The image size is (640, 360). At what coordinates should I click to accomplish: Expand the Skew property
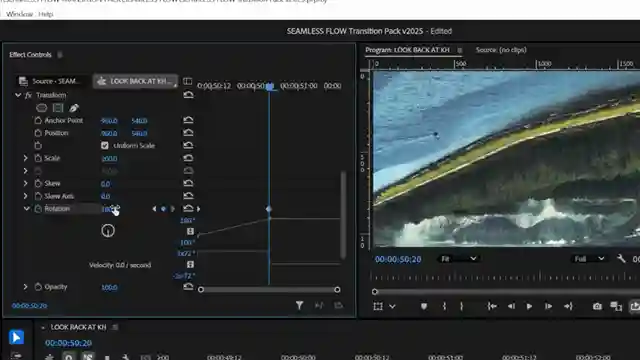click(25, 183)
